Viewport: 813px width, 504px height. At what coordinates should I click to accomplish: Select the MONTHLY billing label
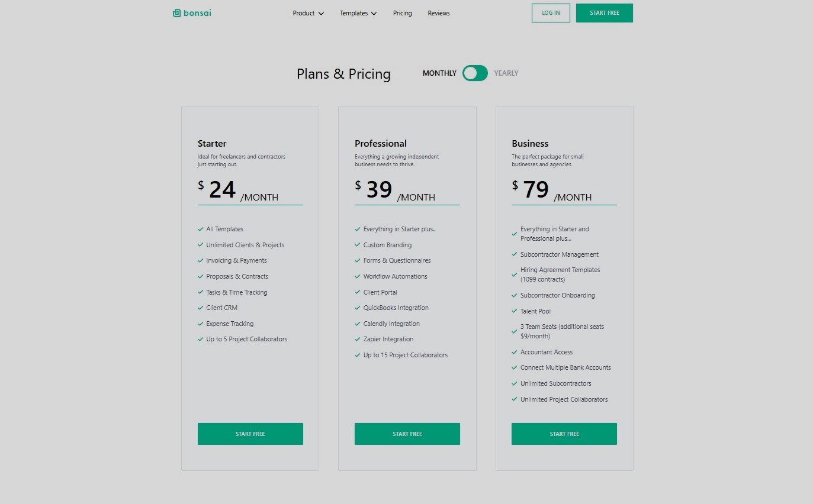(x=439, y=73)
